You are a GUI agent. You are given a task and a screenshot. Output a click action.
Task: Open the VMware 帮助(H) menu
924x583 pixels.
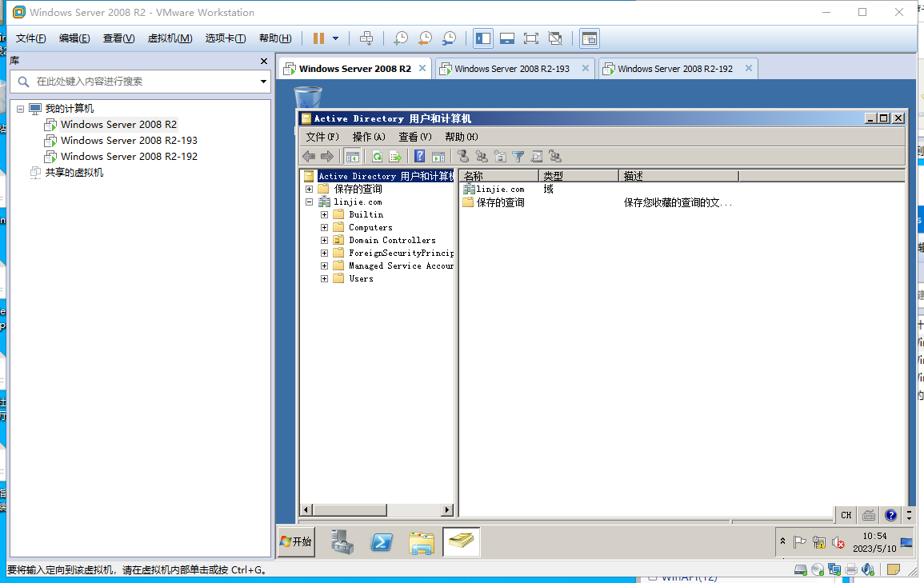(275, 38)
